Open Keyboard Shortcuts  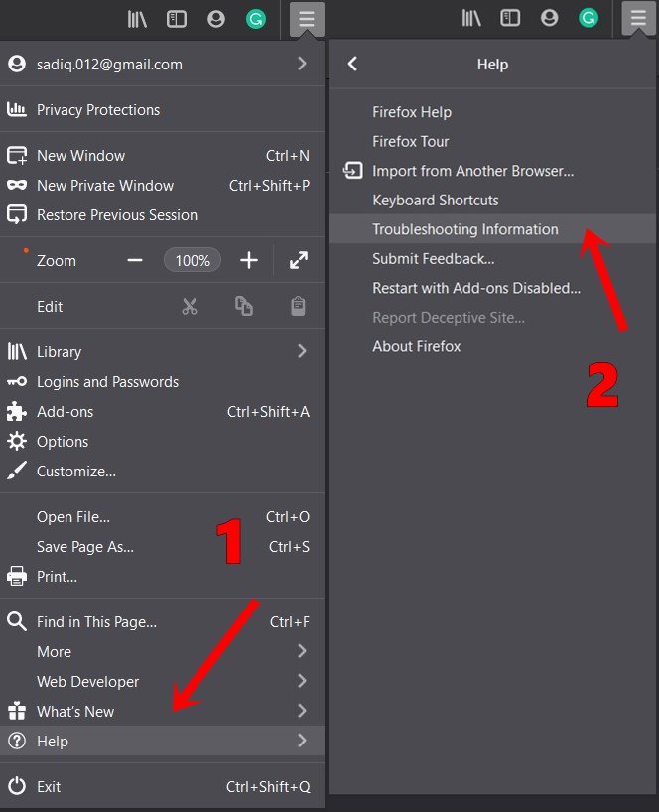(493, 200)
